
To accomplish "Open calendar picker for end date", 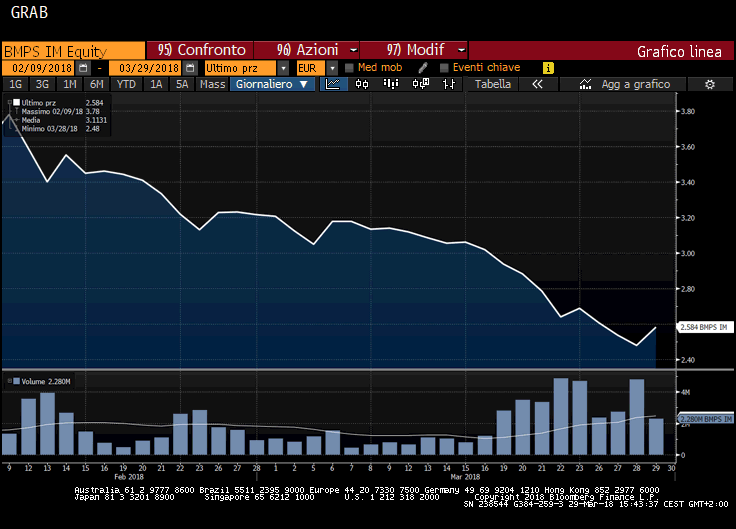I will coord(189,67).
